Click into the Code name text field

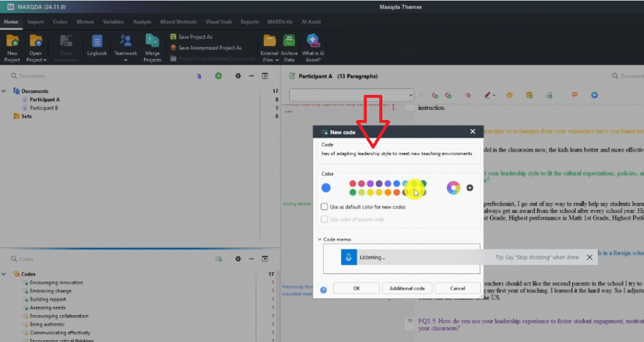pyautogui.click(x=396, y=153)
